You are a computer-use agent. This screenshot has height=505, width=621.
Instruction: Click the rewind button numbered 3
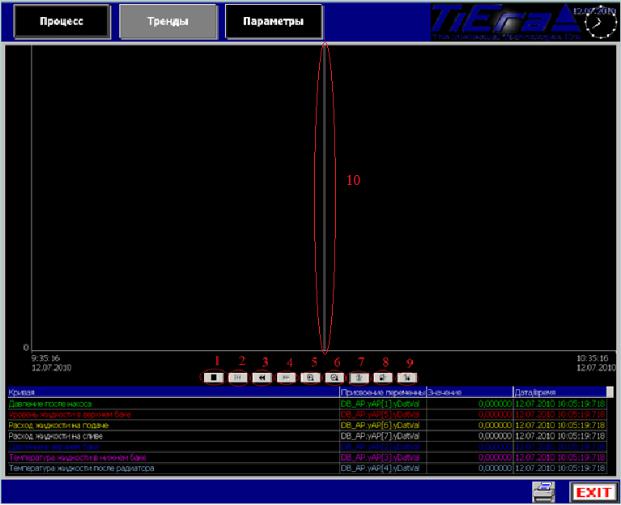[x=261, y=378]
